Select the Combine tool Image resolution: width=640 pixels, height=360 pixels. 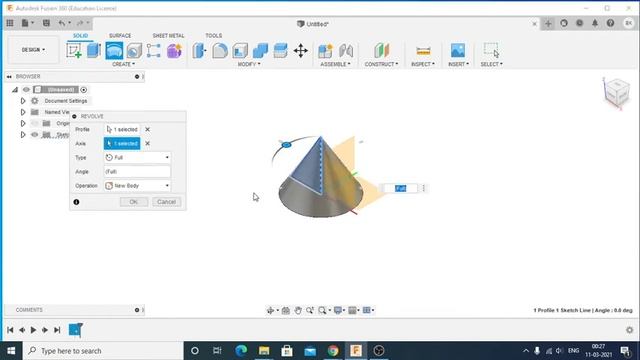pyautogui.click(x=260, y=51)
